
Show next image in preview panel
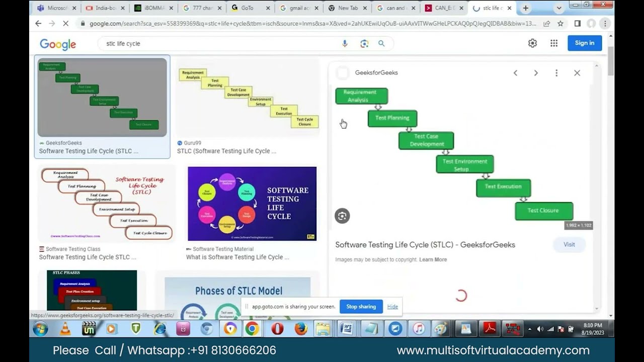(536, 73)
